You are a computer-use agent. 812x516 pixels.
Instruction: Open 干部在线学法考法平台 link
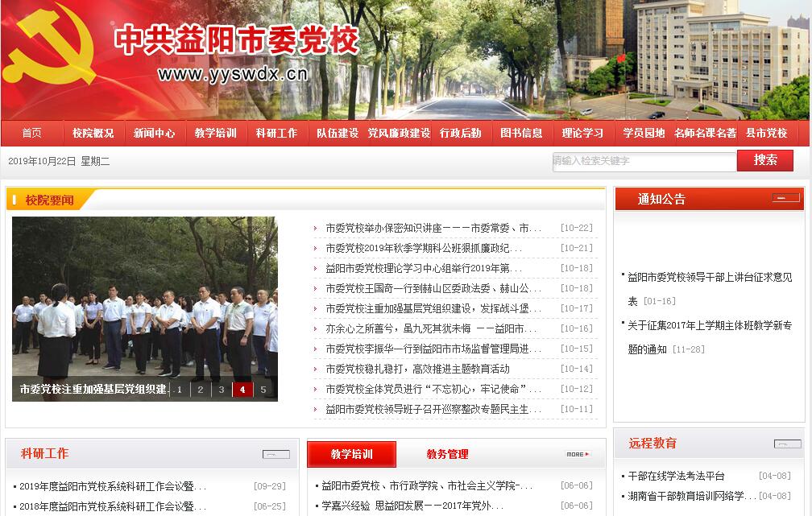[x=677, y=476]
